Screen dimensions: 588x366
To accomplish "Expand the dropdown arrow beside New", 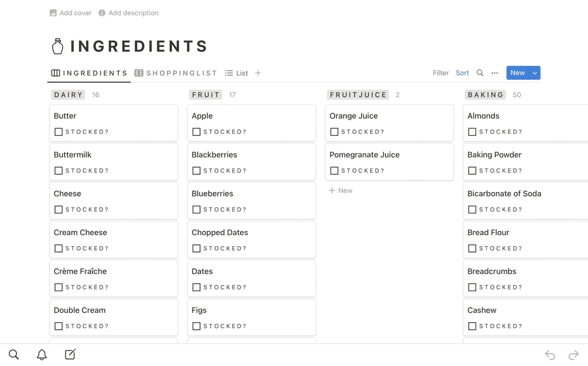I will 535,73.
